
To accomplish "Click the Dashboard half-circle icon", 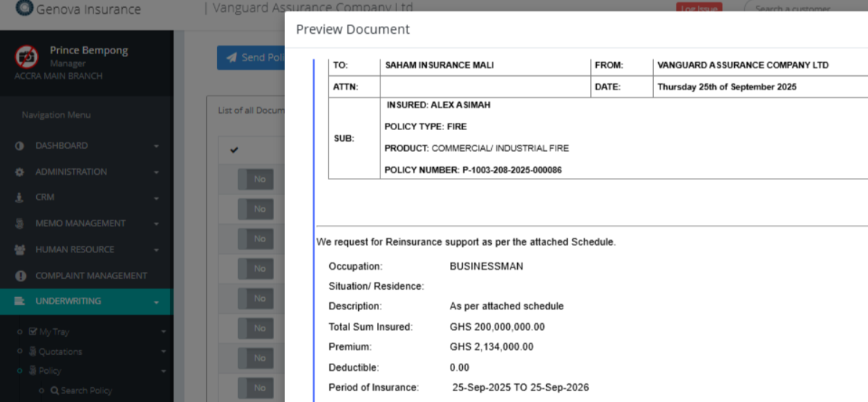I will tap(20, 146).
